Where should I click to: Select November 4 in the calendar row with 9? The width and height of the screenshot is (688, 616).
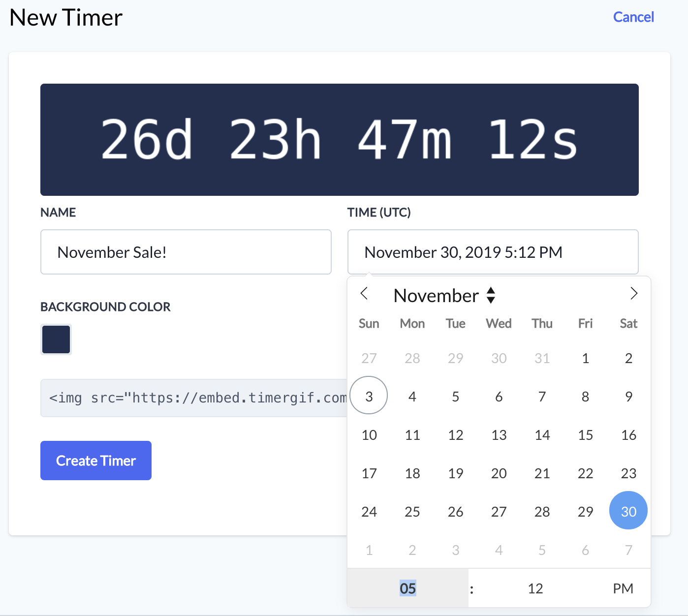[412, 396]
